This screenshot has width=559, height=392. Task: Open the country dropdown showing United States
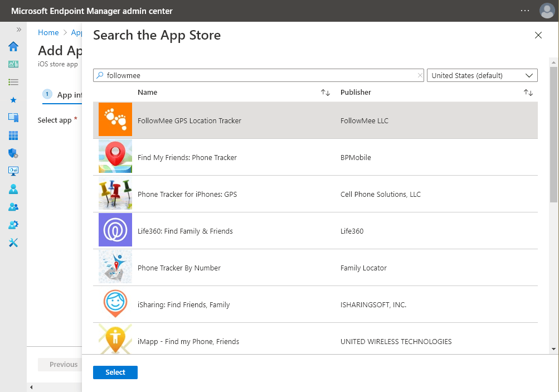pos(482,75)
